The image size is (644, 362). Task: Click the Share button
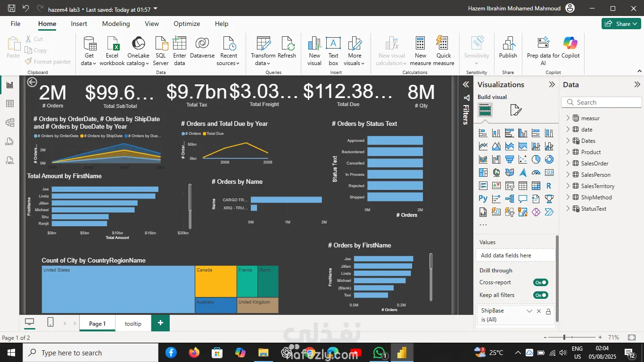point(620,24)
